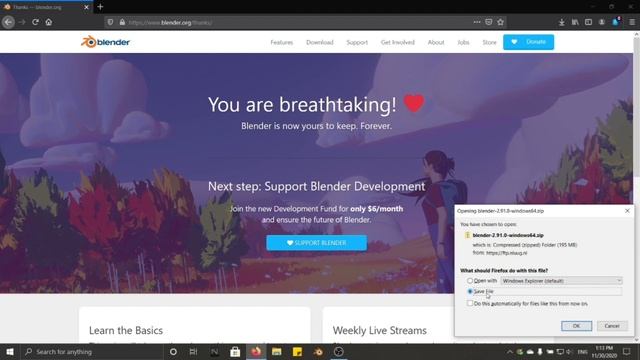Viewport: 640px width, 360px height.
Task: Open the Features menu item
Action: (282, 42)
